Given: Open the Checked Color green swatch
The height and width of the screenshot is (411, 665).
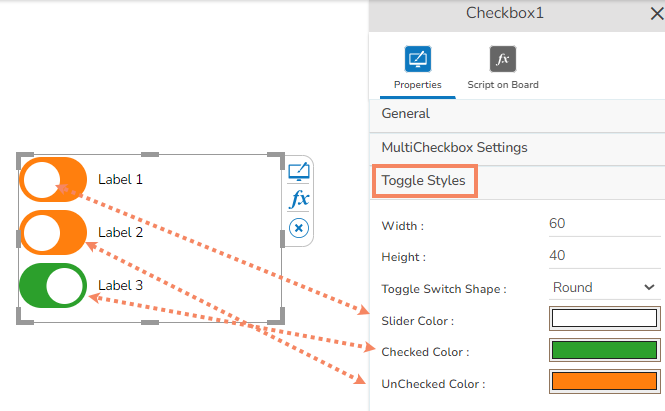Looking at the screenshot, I should [x=603, y=351].
